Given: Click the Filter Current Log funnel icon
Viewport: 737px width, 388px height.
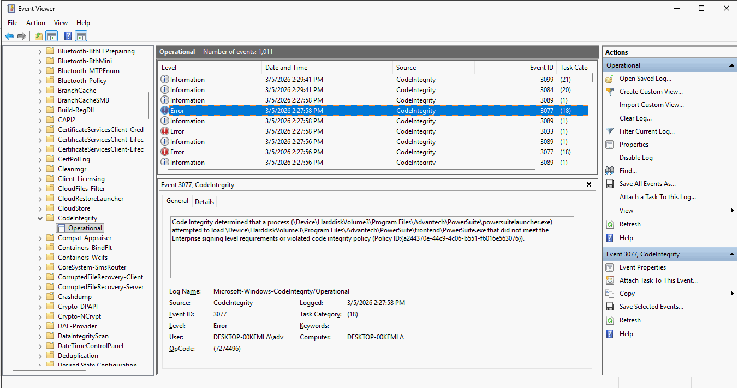Looking at the screenshot, I should (x=610, y=132).
